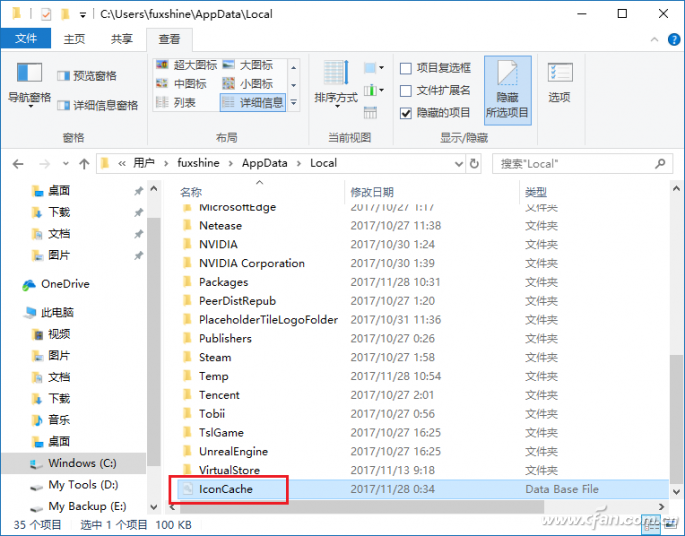This screenshot has width=685, height=536.
Task: Open the Add columns dropdown icon
Action: tap(374, 90)
